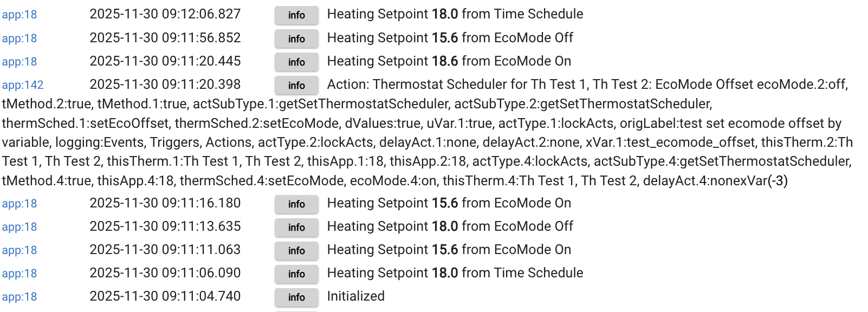
Task: Open app:18 link for the 09:12:06.827 entry
Action: pos(20,15)
